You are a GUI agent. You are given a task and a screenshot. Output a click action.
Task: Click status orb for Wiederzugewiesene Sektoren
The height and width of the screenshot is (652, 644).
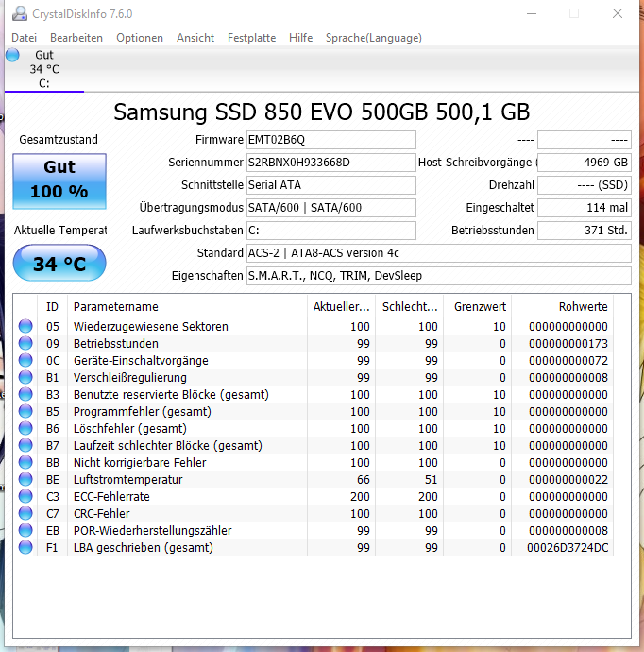click(x=25, y=326)
